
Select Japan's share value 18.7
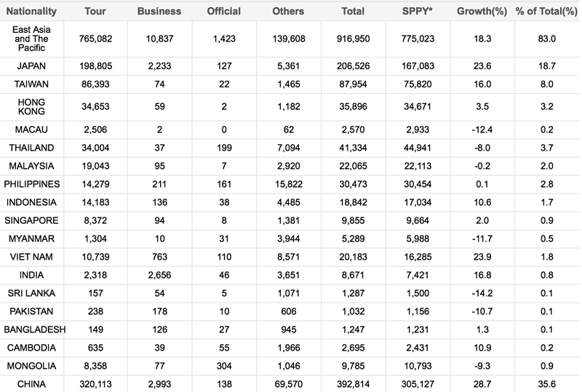(x=547, y=66)
